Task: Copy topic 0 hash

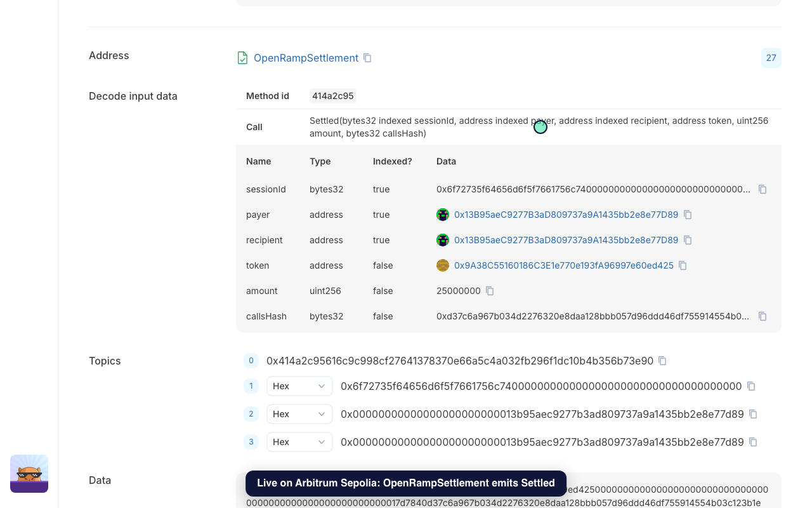Action: tap(662, 361)
